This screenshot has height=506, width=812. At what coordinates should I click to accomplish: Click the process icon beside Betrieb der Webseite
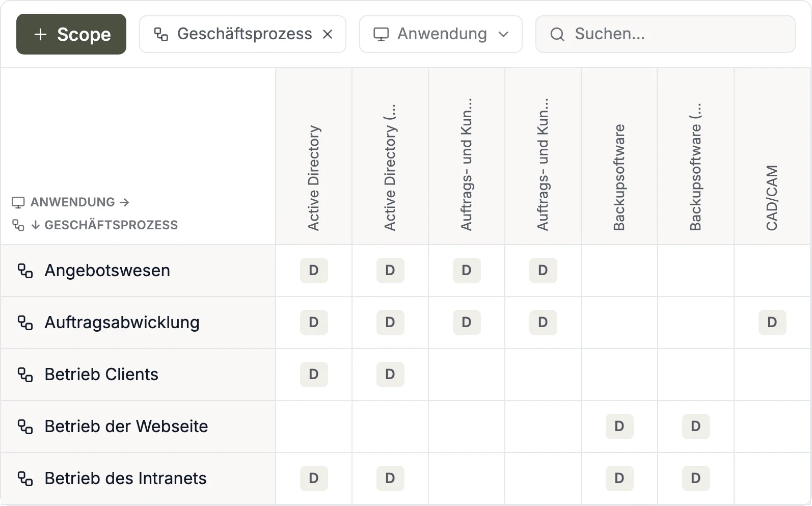[x=25, y=427]
